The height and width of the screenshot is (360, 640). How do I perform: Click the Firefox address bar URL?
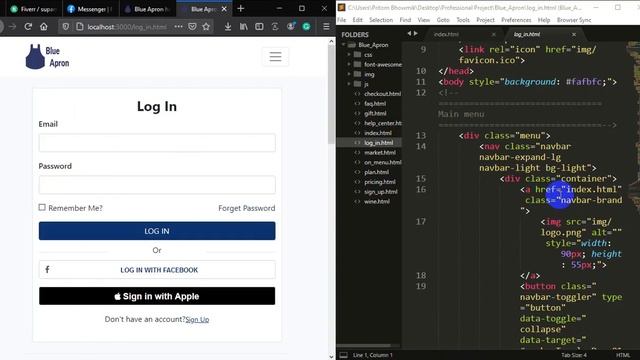127,27
